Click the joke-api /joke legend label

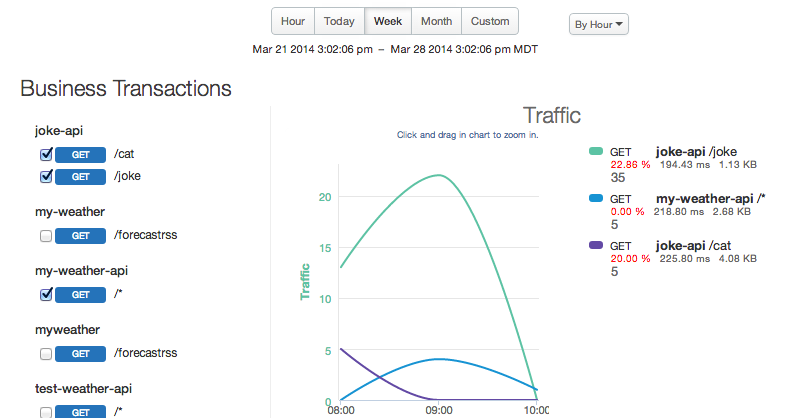(x=696, y=150)
